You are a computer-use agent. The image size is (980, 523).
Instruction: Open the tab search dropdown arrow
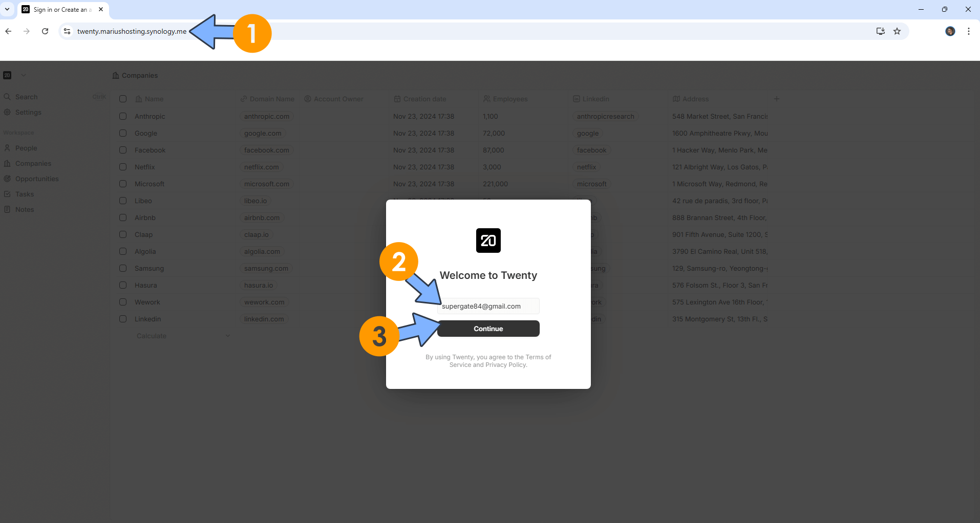pyautogui.click(x=7, y=9)
